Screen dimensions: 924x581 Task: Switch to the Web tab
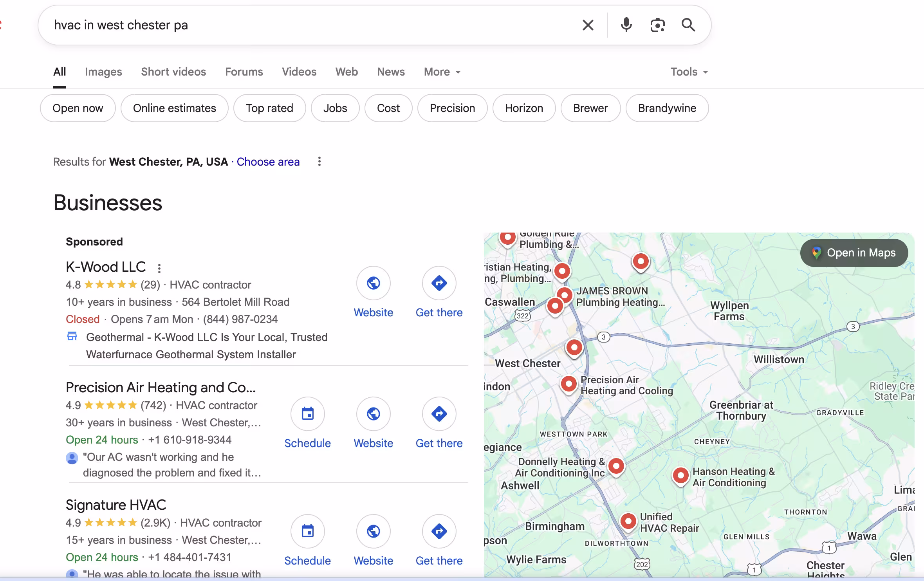[x=346, y=72]
